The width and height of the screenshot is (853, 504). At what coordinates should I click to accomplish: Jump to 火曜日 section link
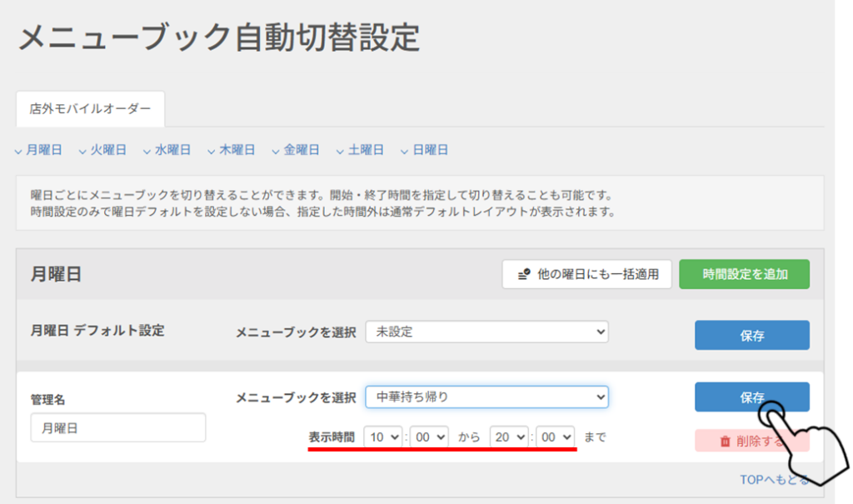click(107, 150)
